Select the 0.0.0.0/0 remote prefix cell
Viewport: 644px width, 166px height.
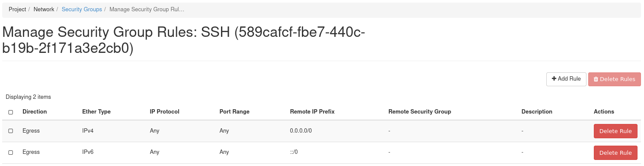[301, 130]
